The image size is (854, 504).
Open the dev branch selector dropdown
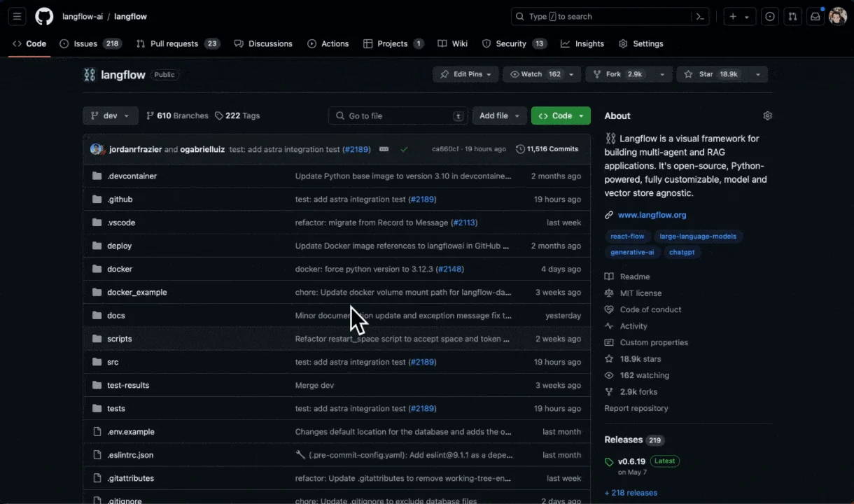(110, 115)
